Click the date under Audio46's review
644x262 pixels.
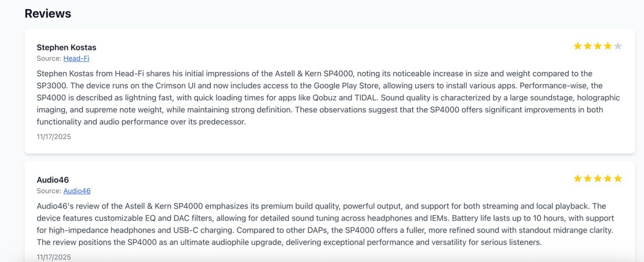[x=54, y=257]
